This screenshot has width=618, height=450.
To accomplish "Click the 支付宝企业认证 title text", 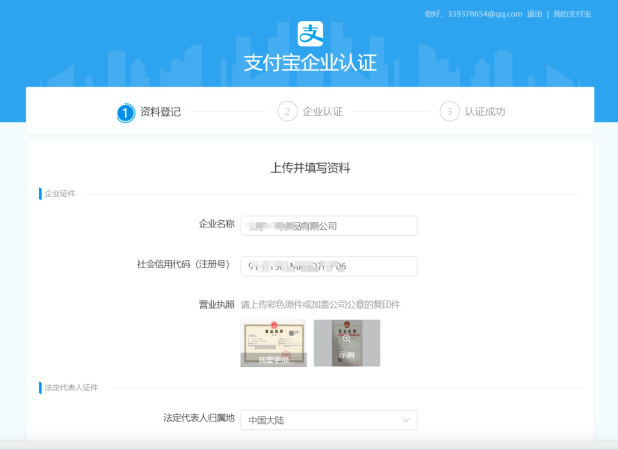I will click(310, 63).
